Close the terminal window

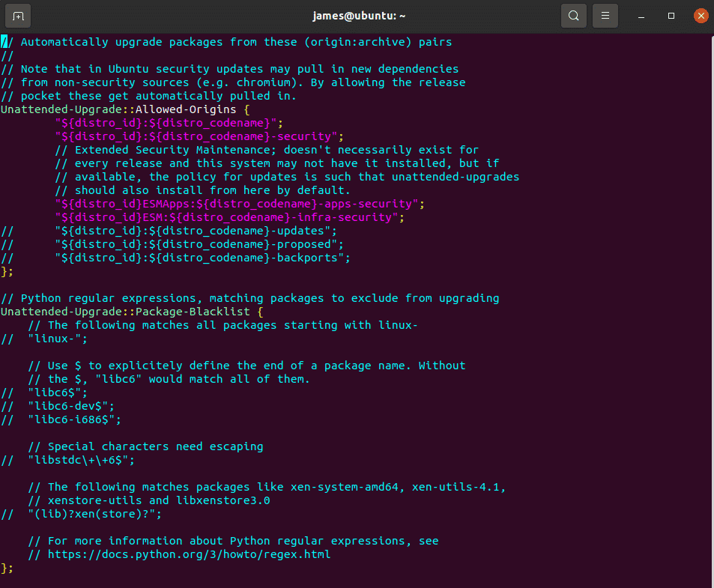coord(701,16)
